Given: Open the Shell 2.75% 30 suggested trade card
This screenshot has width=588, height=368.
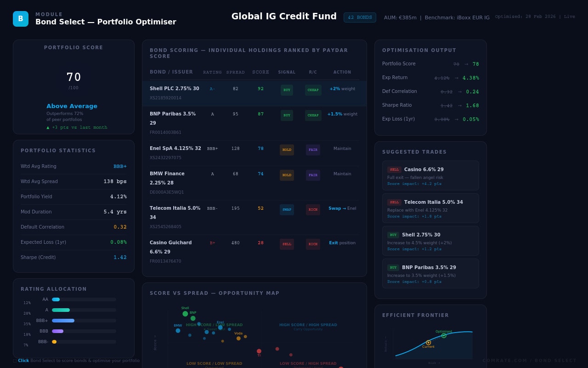Looking at the screenshot, I should click(430, 241).
